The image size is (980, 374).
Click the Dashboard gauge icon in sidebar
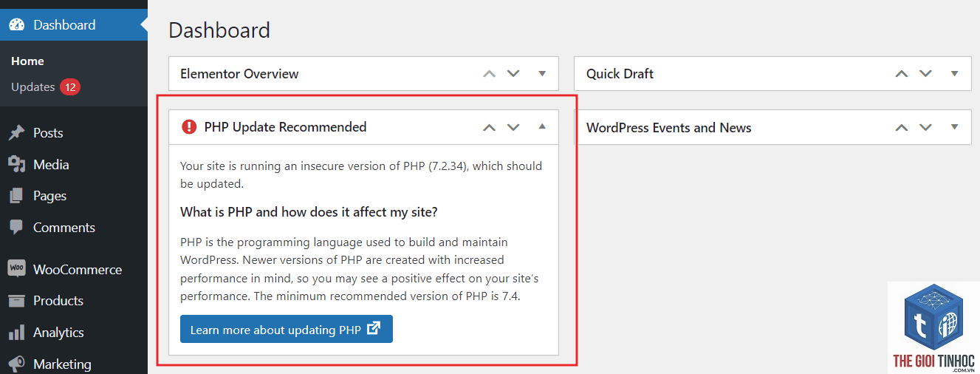16,24
